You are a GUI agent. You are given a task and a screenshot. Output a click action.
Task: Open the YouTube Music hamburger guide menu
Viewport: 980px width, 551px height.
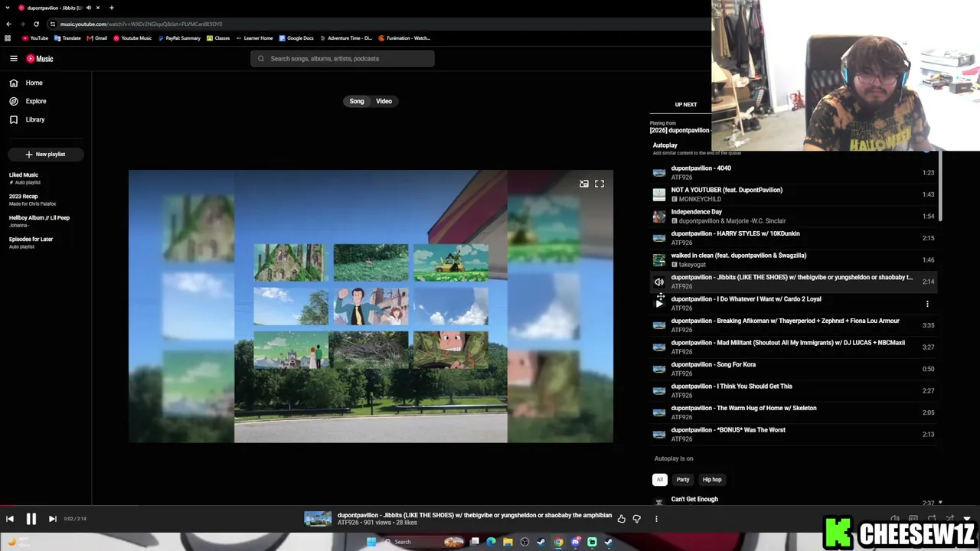pos(14,58)
